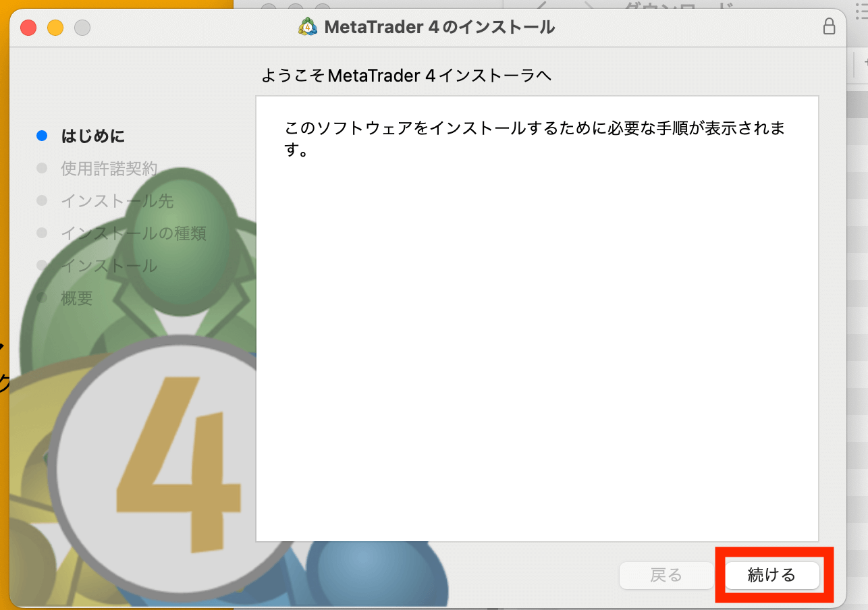
Task: Select the 概要 step in sidebar
Action: pos(77,298)
